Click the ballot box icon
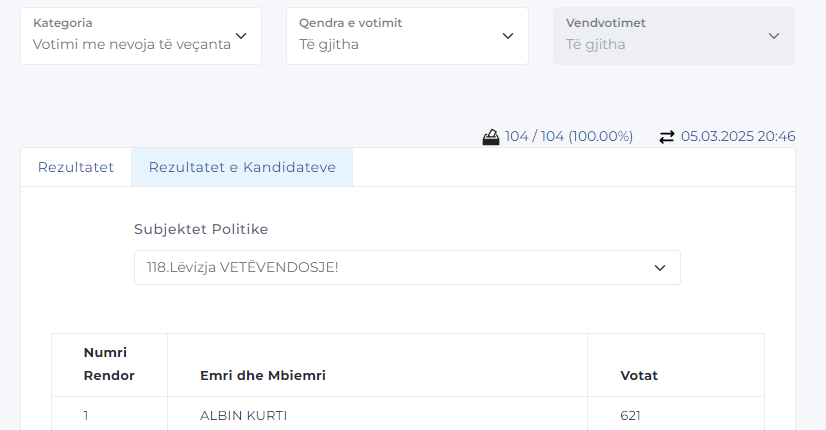 491,137
